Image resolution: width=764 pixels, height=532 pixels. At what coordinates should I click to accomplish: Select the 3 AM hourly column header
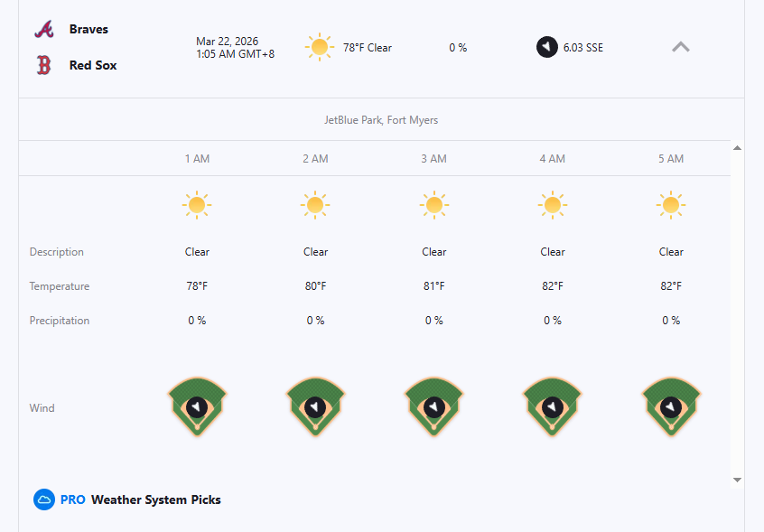click(x=433, y=159)
